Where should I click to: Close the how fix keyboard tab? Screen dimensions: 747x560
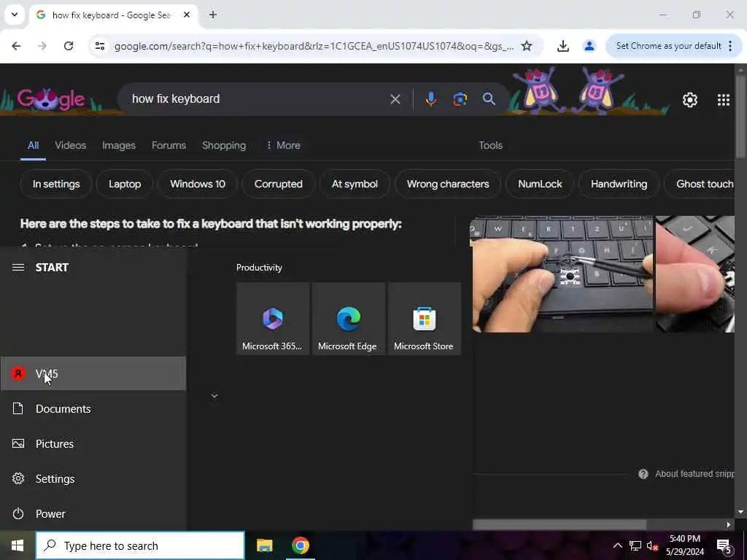point(187,15)
